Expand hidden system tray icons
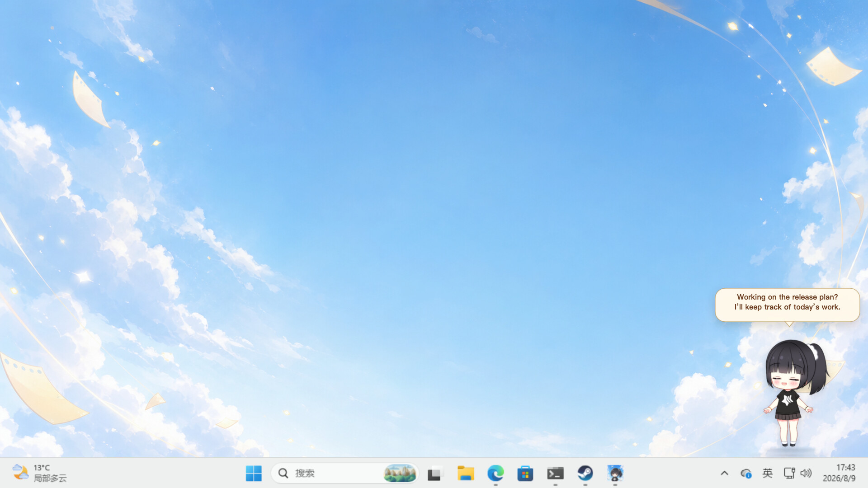The height and width of the screenshot is (488, 868). [724, 473]
